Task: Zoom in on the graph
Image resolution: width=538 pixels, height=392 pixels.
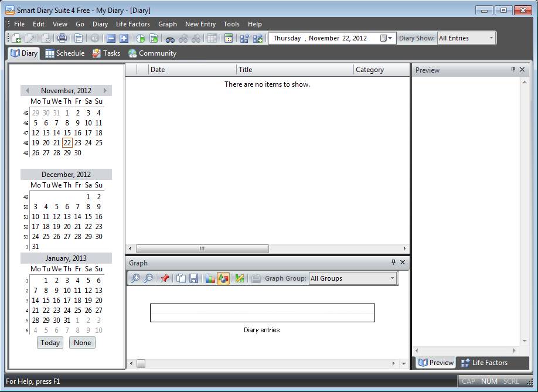Action: 135,278
